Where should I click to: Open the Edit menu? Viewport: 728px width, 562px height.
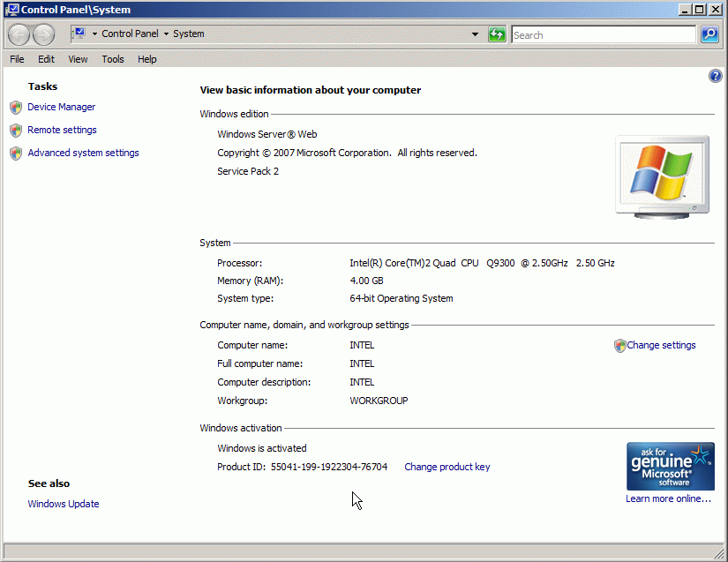[x=46, y=59]
